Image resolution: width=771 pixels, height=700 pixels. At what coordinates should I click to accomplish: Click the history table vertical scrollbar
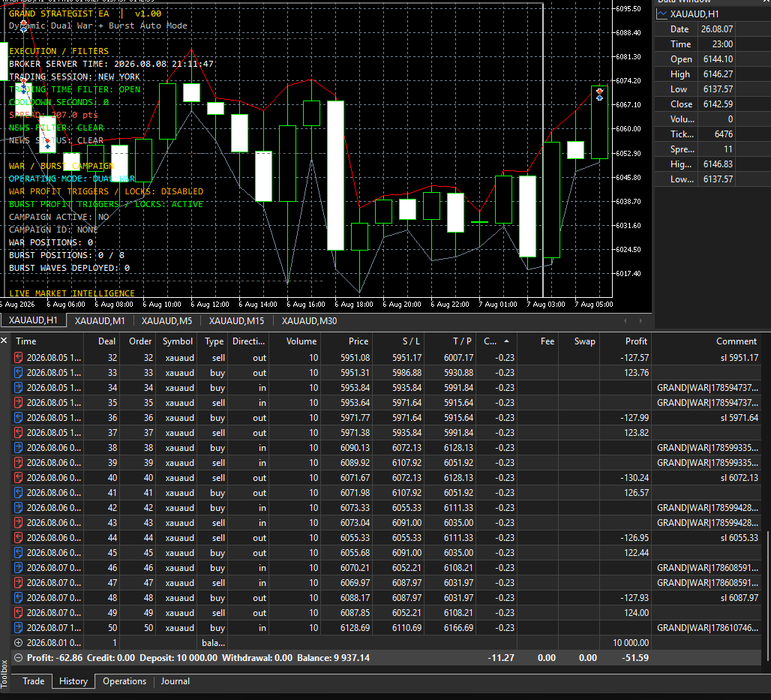tap(768, 595)
